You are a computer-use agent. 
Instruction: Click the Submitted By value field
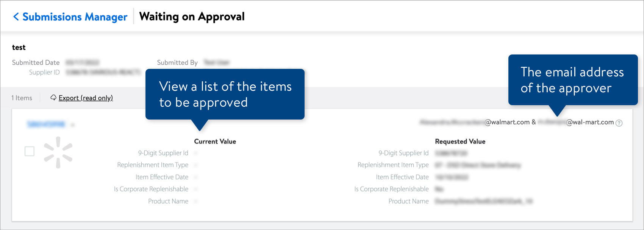click(218, 62)
